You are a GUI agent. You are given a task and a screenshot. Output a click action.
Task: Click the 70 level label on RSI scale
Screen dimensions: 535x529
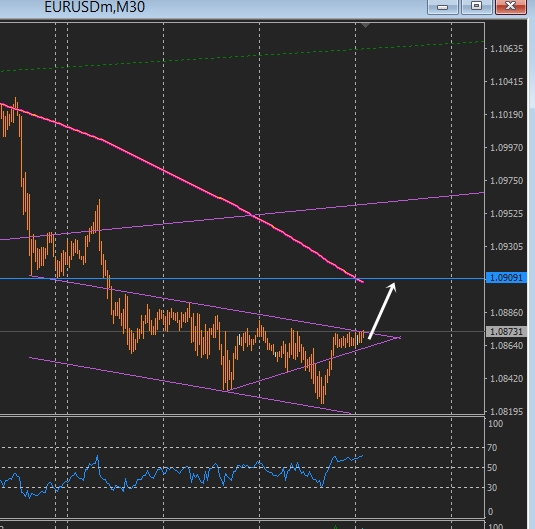coord(492,447)
